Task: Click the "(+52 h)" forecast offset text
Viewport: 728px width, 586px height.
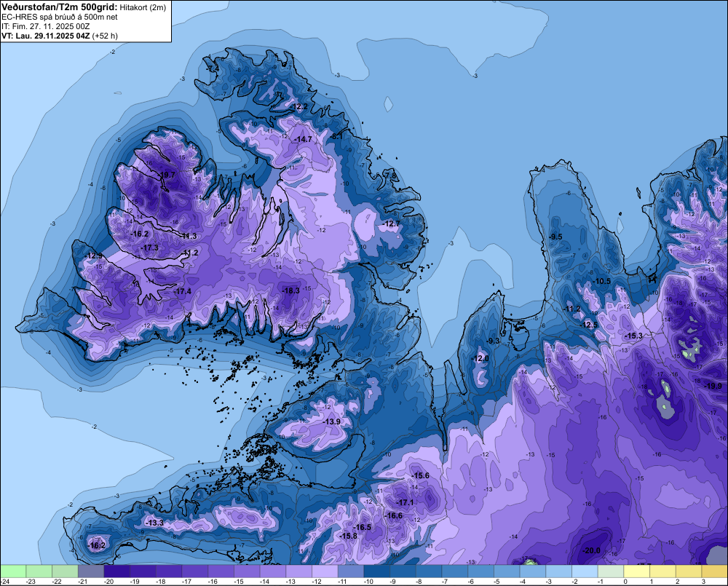Action: 105,36
